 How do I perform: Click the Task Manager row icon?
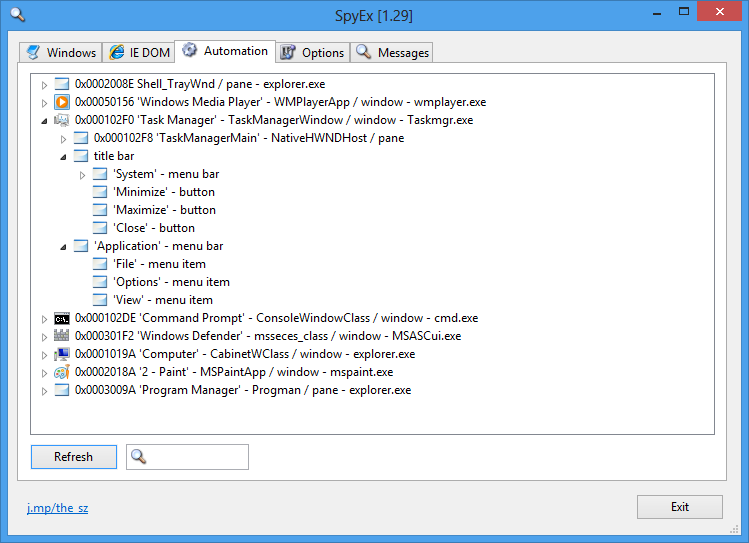pyautogui.click(x=62, y=120)
